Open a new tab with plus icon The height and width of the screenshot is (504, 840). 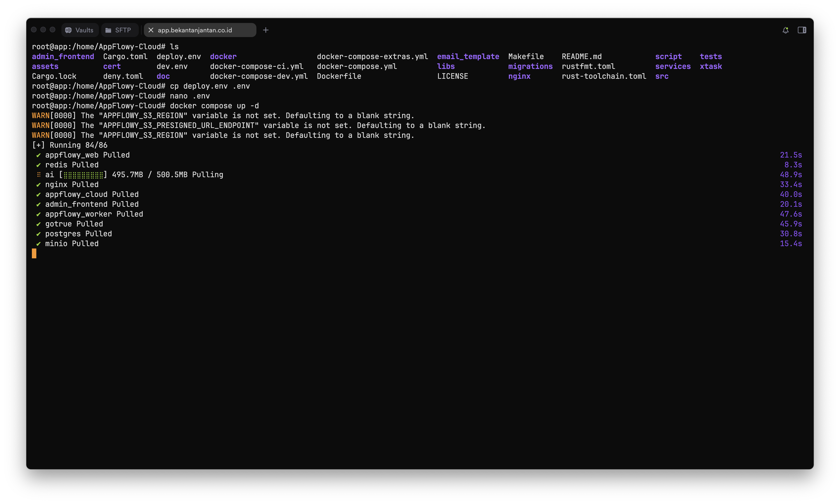click(266, 30)
